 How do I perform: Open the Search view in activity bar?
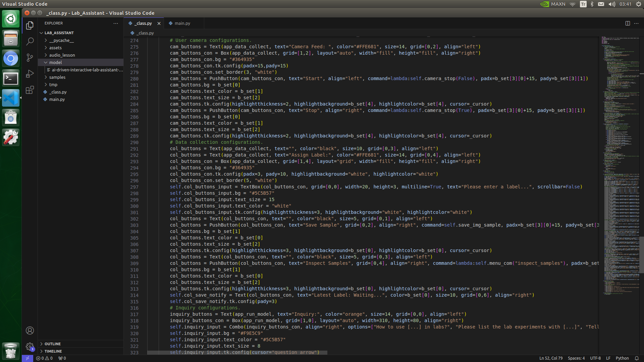pyautogui.click(x=30, y=42)
